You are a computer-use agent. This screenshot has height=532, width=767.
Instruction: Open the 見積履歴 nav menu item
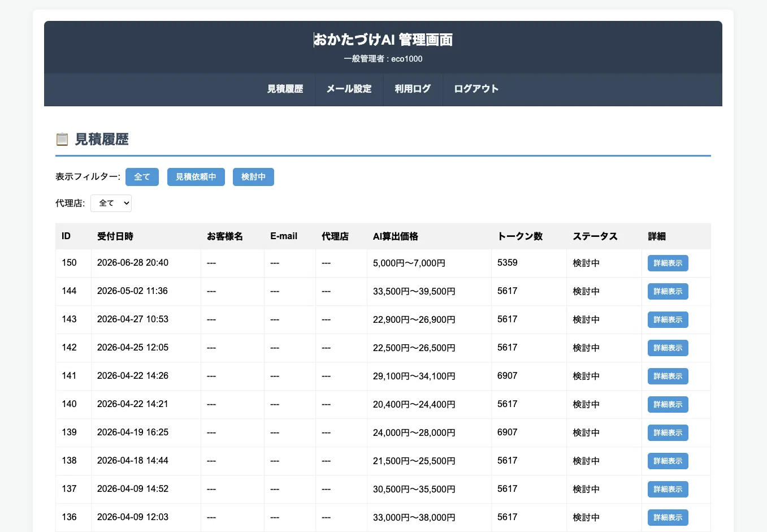coord(285,89)
